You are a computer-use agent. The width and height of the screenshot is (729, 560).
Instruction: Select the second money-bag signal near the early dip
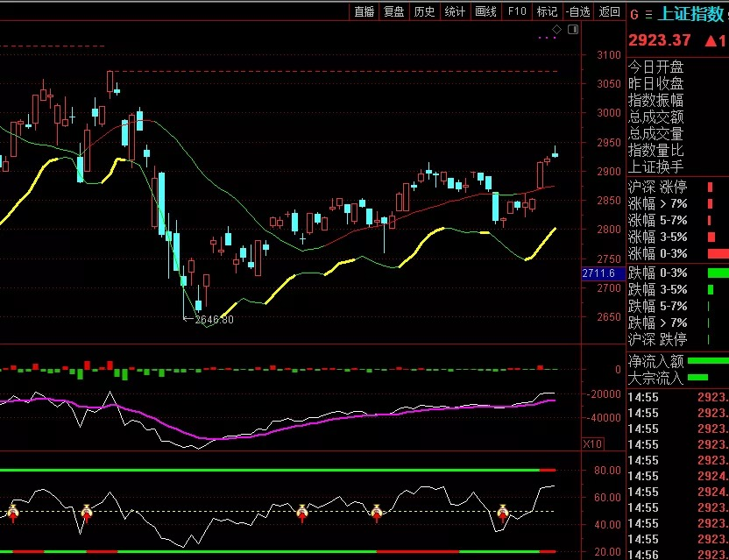pyautogui.click(x=87, y=513)
